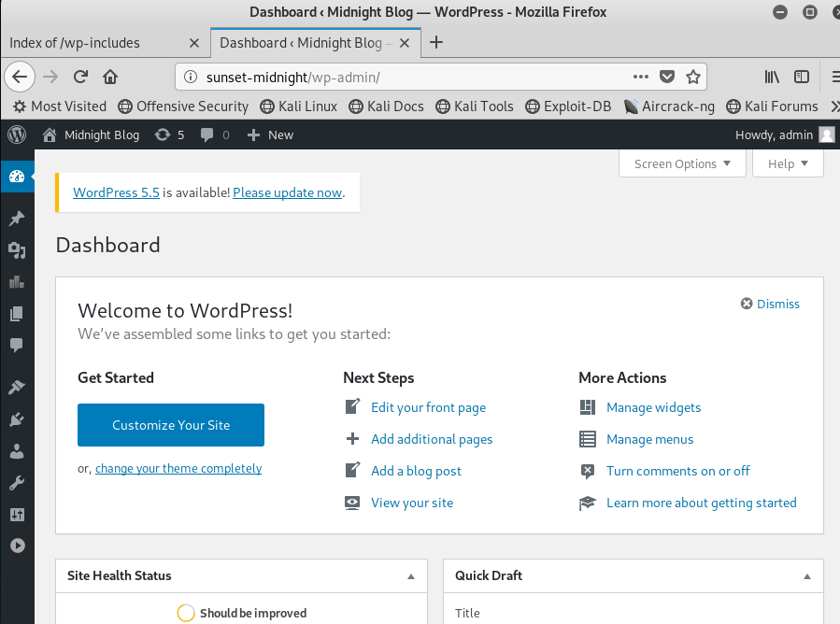Open the New content menu
Viewport: 840px width, 624px height.
[x=270, y=135]
